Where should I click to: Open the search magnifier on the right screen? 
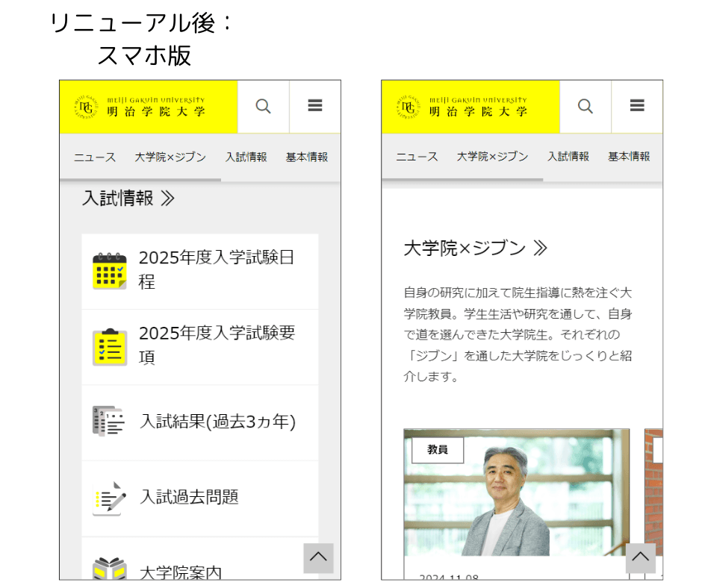click(x=585, y=106)
